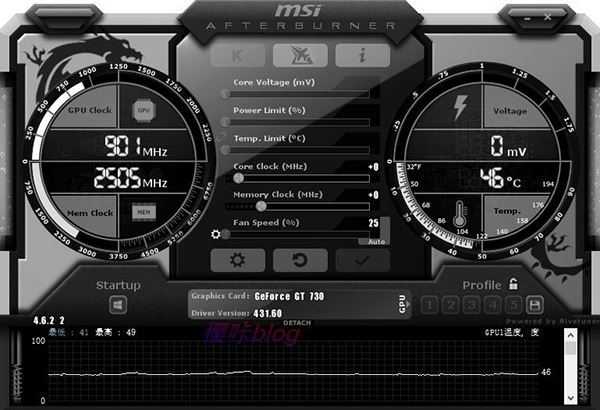Click the Temp. Limit slider handle
The image size is (600, 410).
pos(225,150)
